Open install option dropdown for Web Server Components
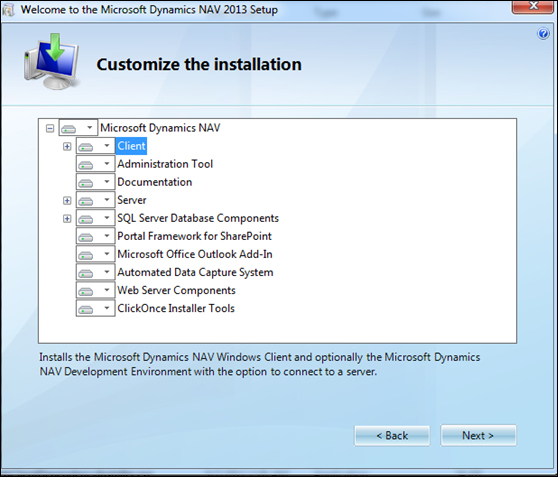The width and height of the screenshot is (558, 477). [95, 290]
